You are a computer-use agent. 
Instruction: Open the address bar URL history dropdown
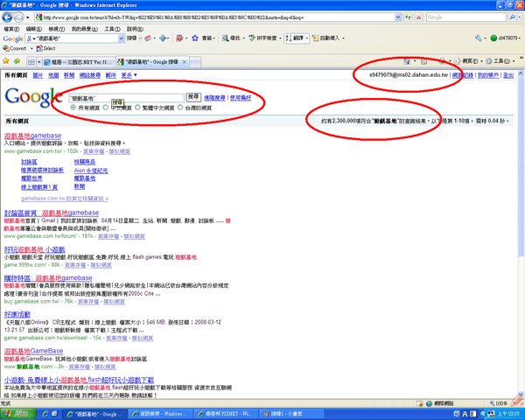click(x=398, y=17)
